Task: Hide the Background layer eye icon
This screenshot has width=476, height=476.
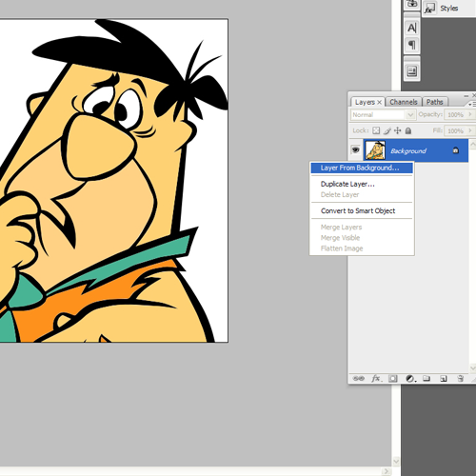Action: point(355,149)
